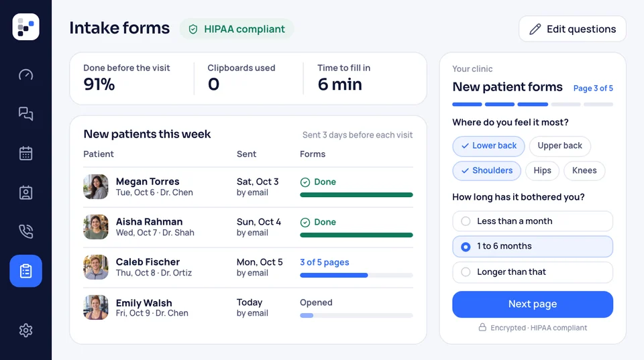The height and width of the screenshot is (360, 644).
Task: Click the Patient column header
Action: [x=99, y=154]
